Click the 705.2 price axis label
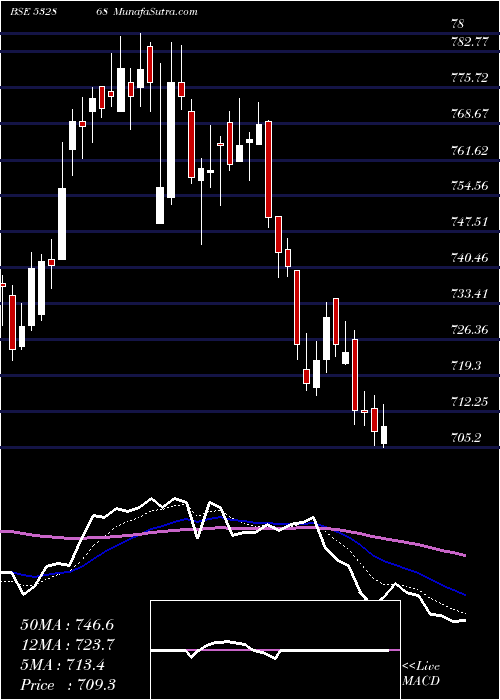The width and height of the screenshot is (500, 700). click(467, 438)
